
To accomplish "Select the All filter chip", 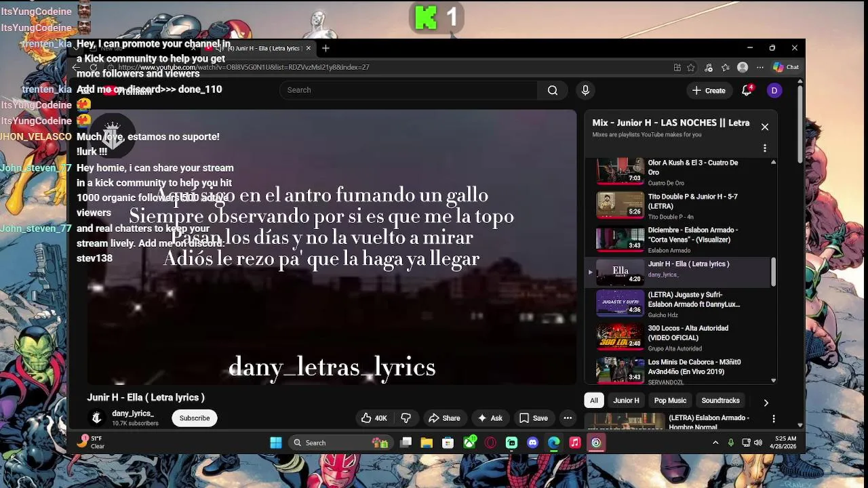I will coord(593,401).
